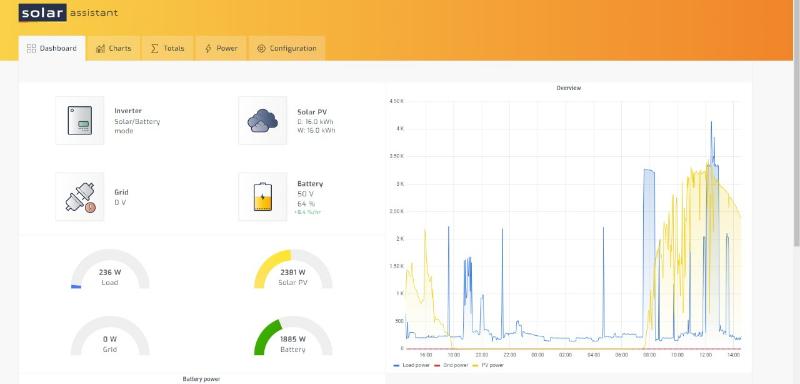Image resolution: width=800 pixels, height=384 pixels.
Task: Click the Solar PV 2381 W gauge
Action: [293, 270]
